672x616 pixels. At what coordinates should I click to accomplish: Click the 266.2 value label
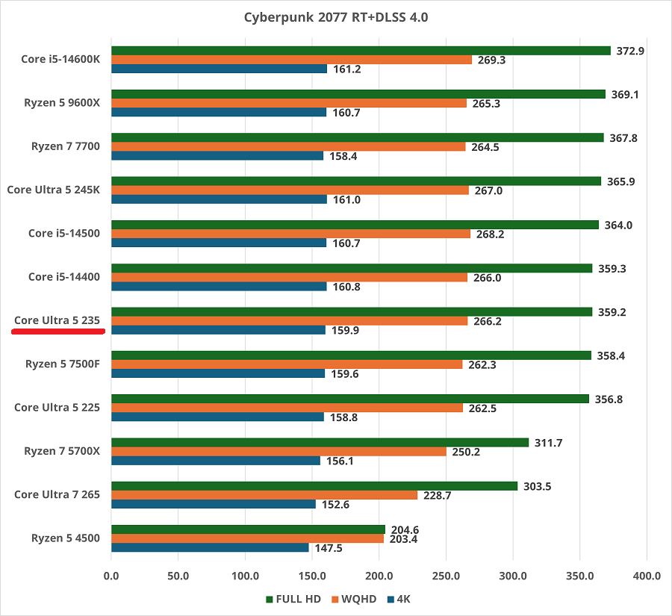(488, 322)
